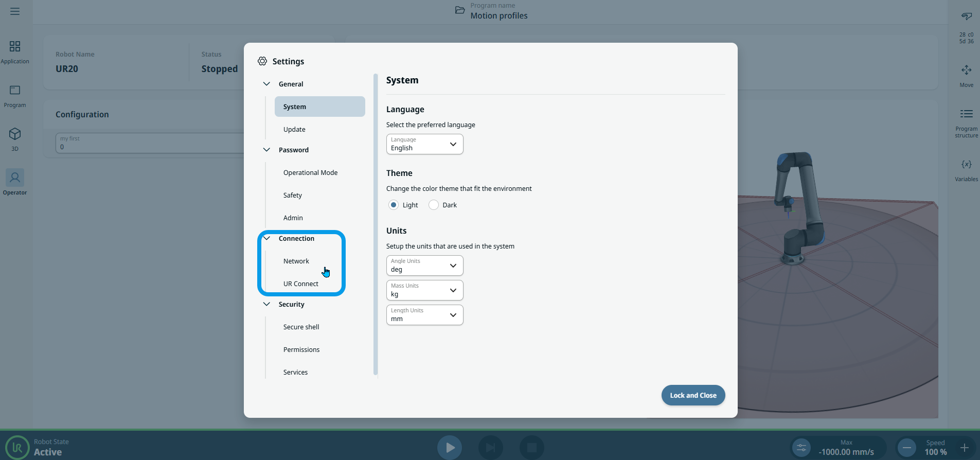Image resolution: width=980 pixels, height=460 pixels.
Task: Select the Light theme radio button
Action: (394, 205)
